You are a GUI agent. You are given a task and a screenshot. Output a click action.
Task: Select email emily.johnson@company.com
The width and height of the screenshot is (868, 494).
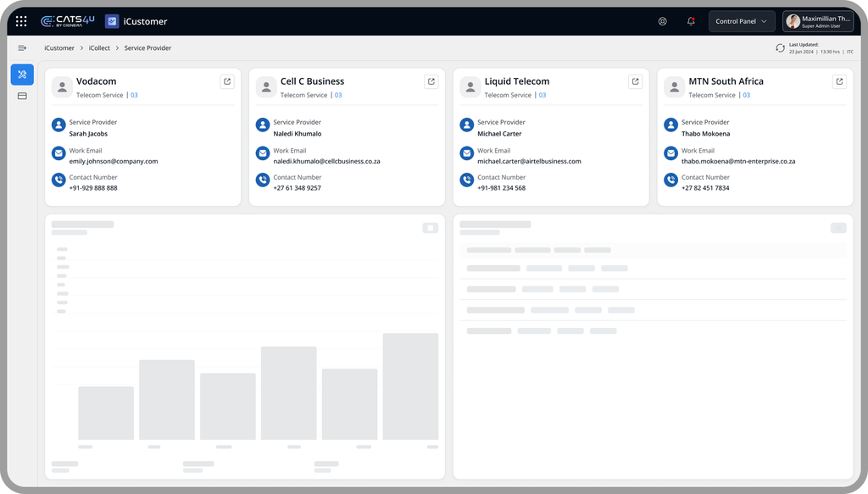click(x=114, y=162)
